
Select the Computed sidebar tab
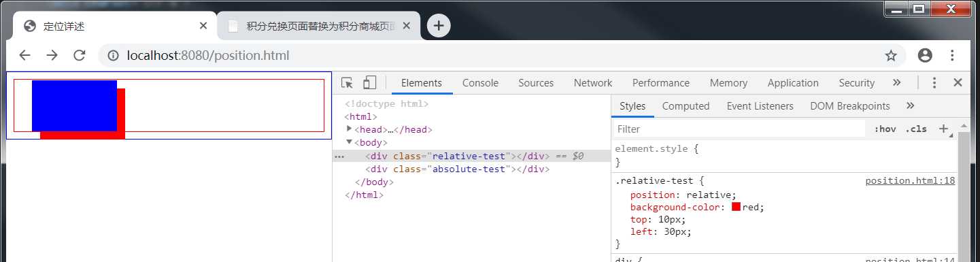[x=686, y=106]
